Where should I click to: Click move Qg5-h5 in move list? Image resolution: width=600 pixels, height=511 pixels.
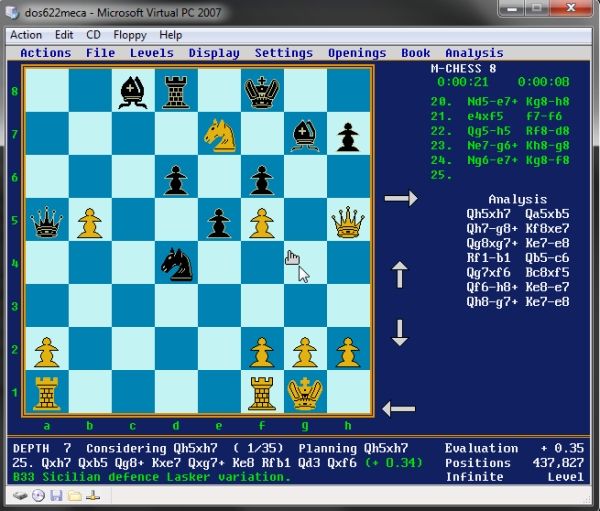[x=489, y=131]
